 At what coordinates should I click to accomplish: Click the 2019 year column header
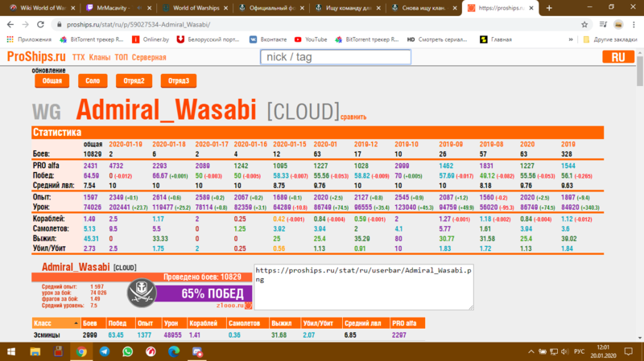click(568, 145)
